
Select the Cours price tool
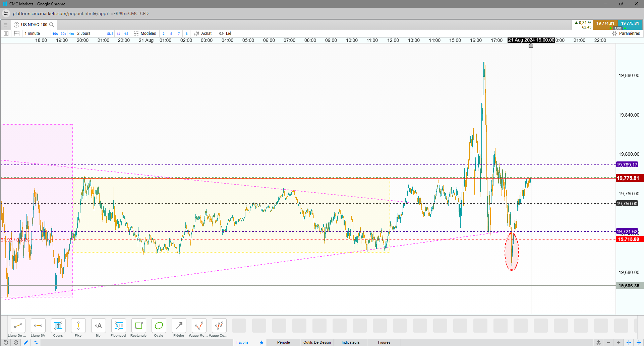(x=58, y=328)
